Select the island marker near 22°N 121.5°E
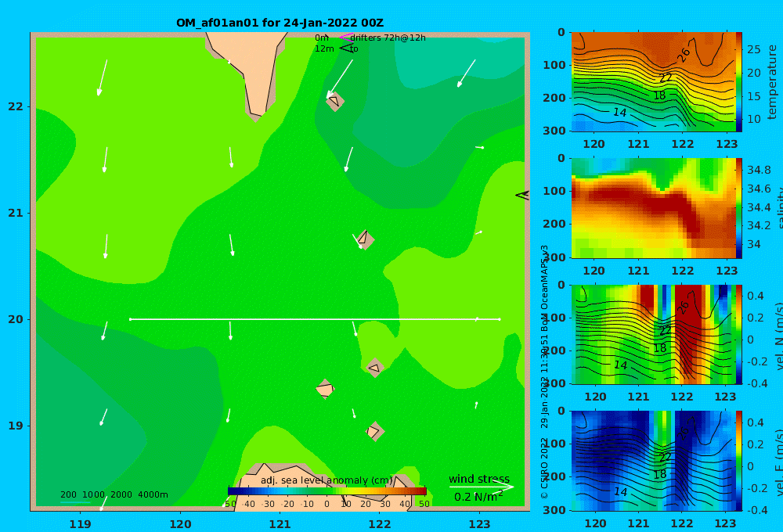Viewport: 783px width, 532px height. click(x=335, y=101)
